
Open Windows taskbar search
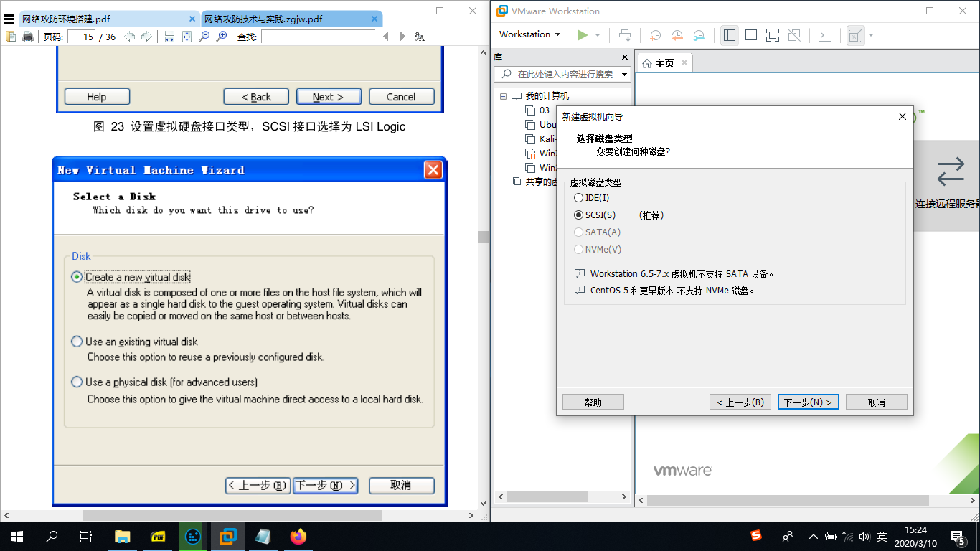pos(52,536)
